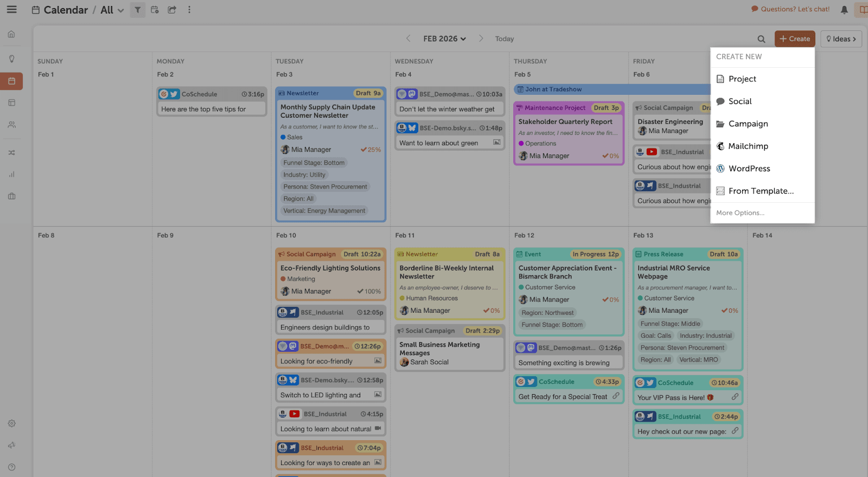Choose From Template... option
The height and width of the screenshot is (477, 868).
[762, 191]
